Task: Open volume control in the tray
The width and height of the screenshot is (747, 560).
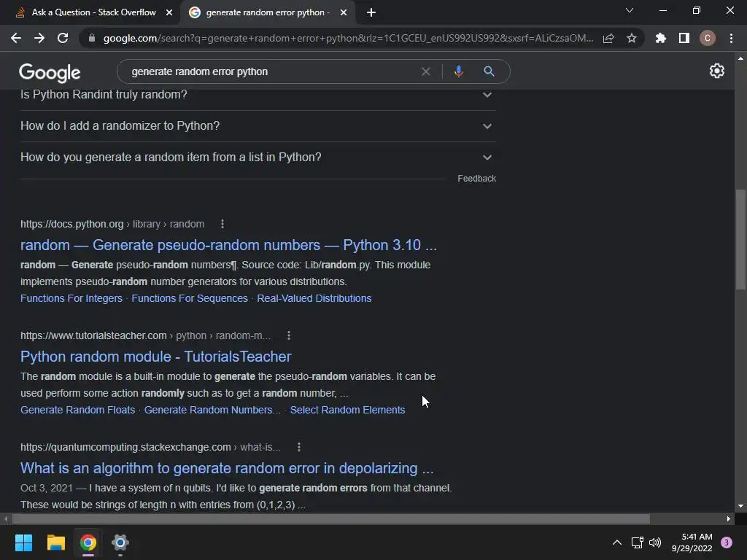Action: 656,542
